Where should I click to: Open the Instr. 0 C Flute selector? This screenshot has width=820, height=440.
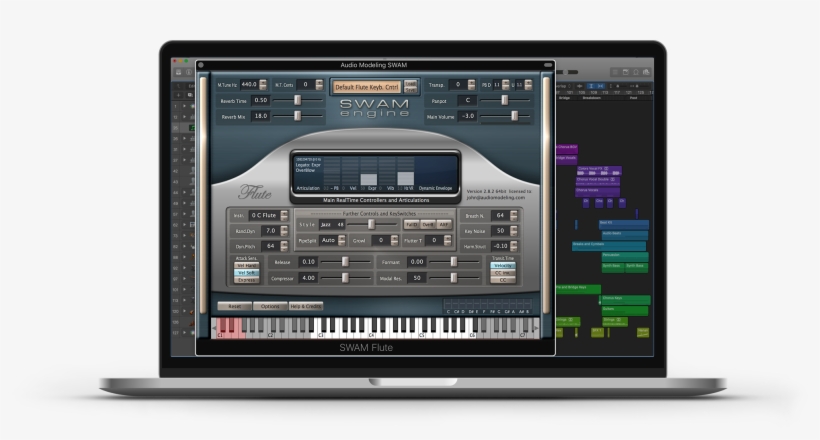[x=268, y=215]
